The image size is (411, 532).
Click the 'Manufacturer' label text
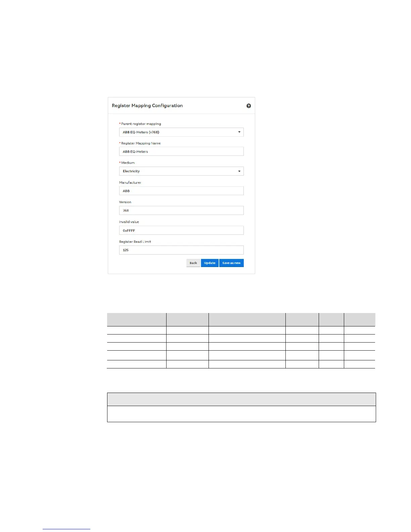(x=130, y=183)
